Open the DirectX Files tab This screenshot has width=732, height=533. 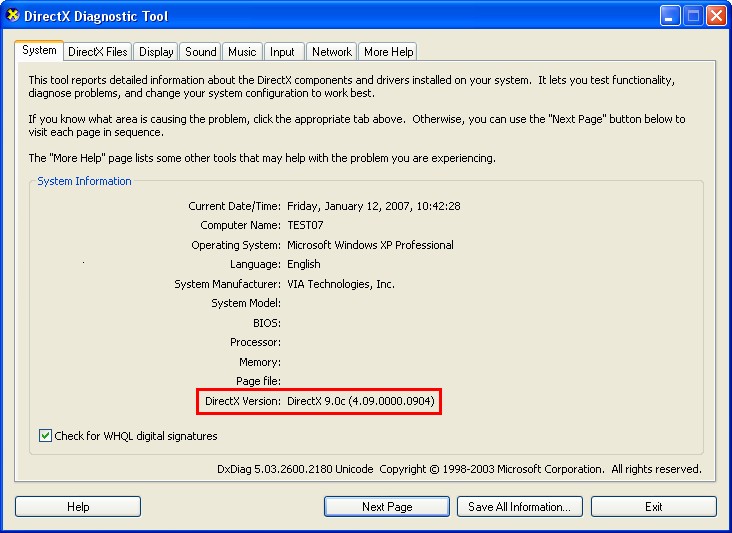click(x=98, y=52)
